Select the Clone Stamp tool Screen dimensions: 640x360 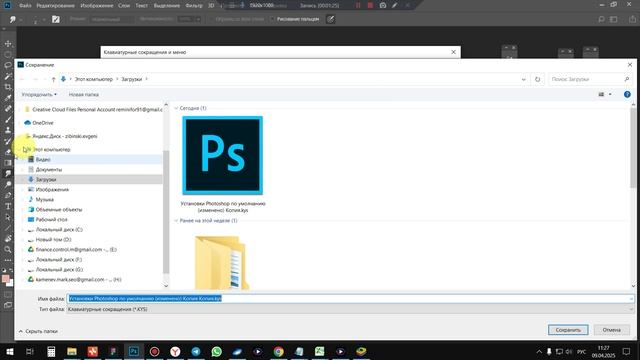pyautogui.click(x=8, y=130)
